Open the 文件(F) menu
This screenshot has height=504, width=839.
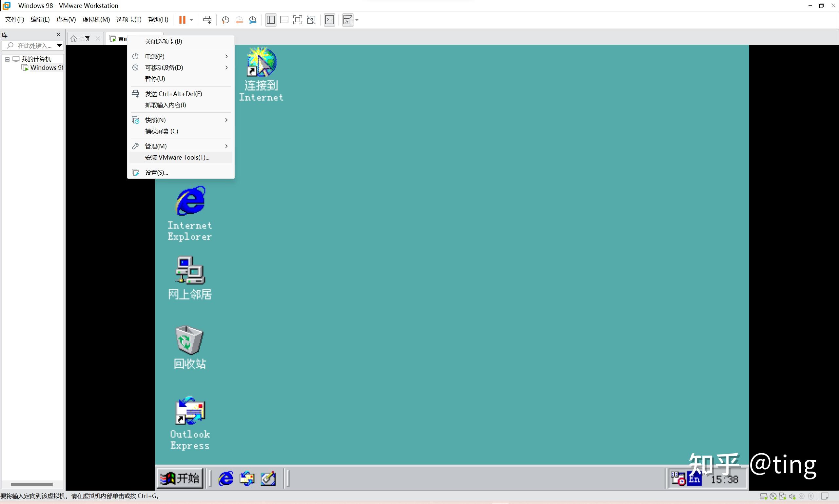[15, 19]
